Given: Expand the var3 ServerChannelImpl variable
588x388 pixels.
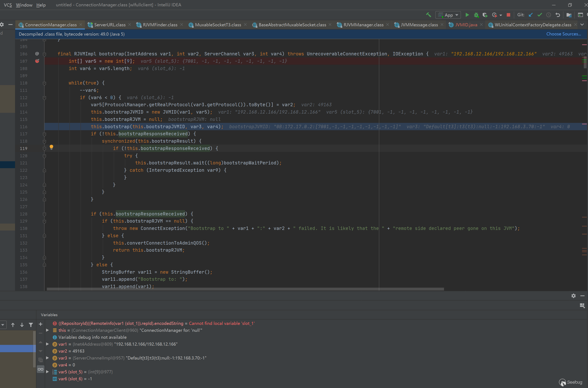Looking at the screenshot, I should pyautogui.click(x=47, y=358).
